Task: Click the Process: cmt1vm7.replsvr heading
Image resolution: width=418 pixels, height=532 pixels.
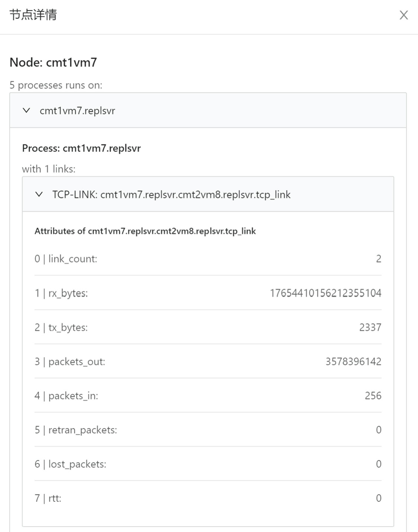Action: coord(81,148)
